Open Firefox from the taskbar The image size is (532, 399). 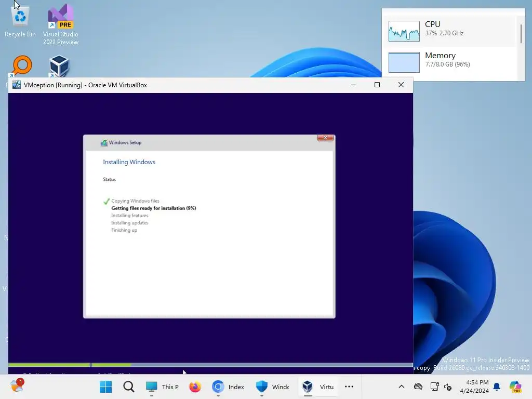coord(195,387)
